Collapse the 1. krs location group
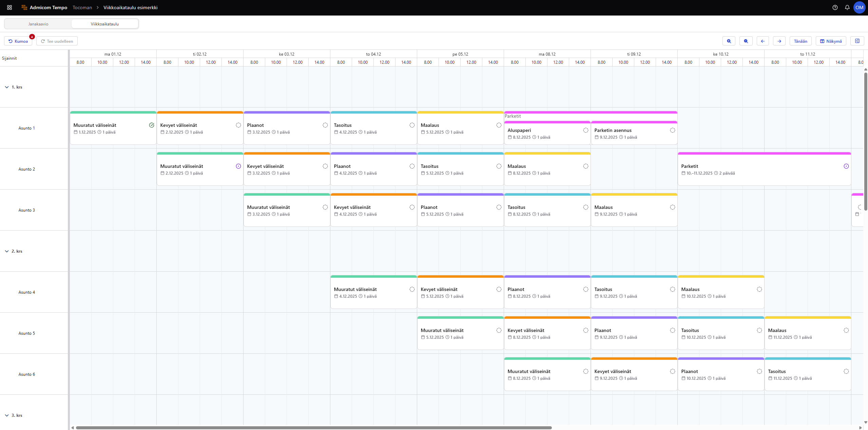The image size is (868, 430). 7,87
